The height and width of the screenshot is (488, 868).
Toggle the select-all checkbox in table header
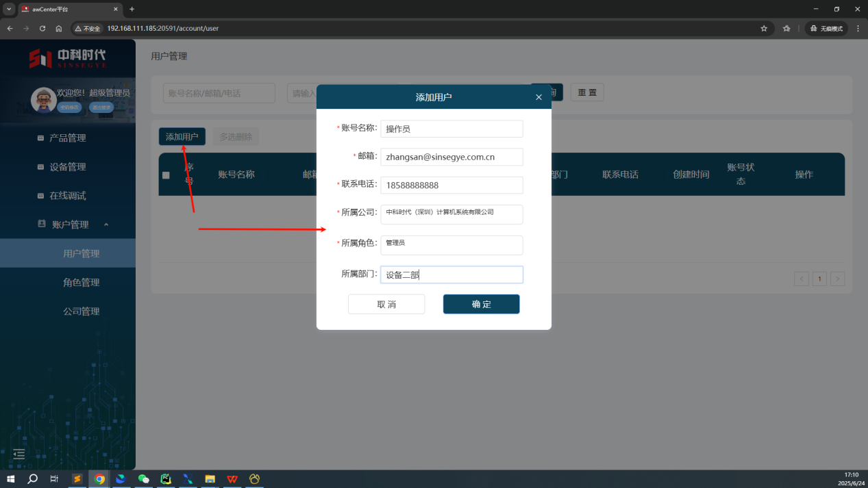pos(166,175)
